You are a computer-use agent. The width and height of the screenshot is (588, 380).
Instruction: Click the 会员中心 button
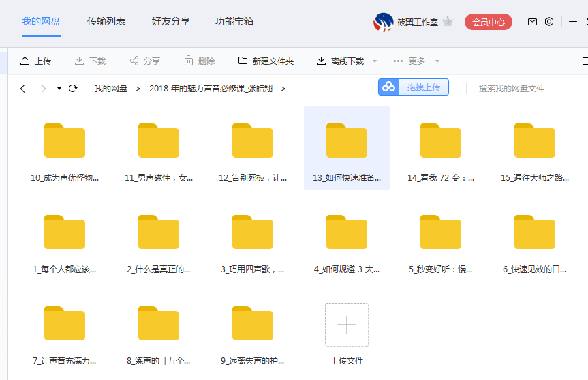(488, 22)
